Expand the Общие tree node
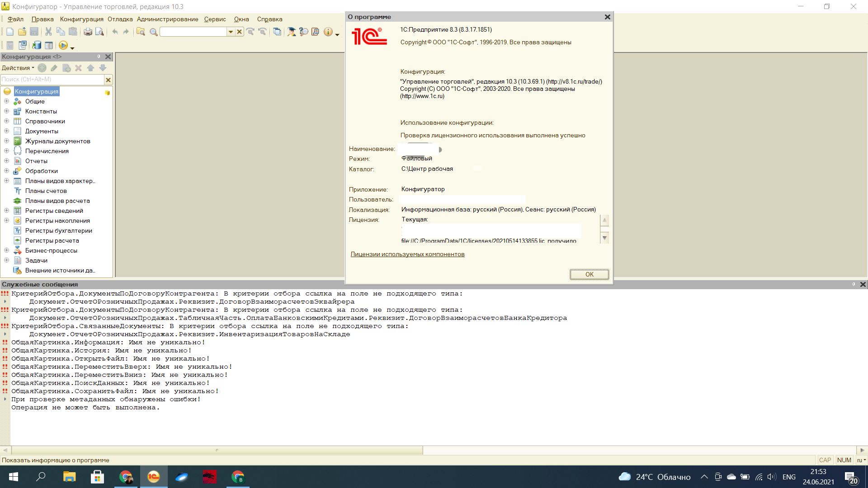This screenshot has width=868, height=488. tap(6, 101)
